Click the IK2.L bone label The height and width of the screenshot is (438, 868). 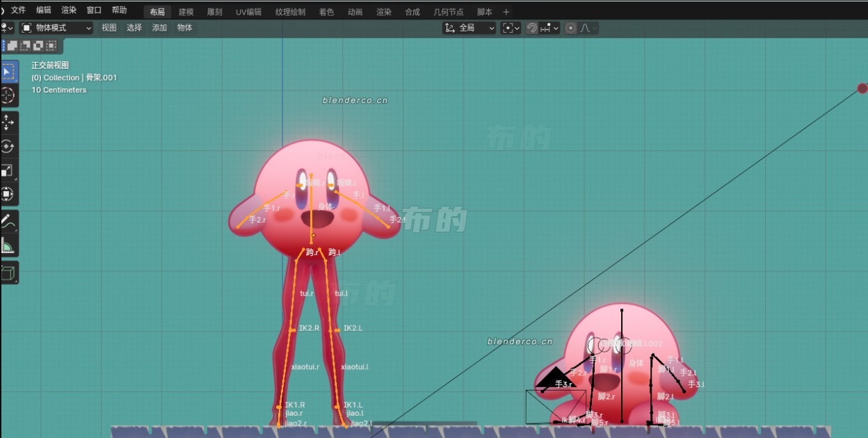353,328
